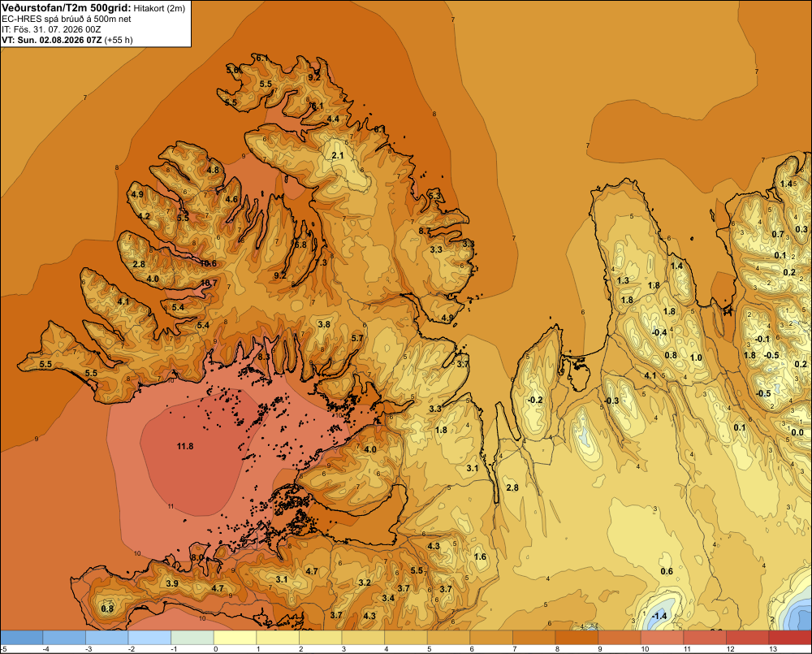Select the 0 to 1 pale yellow legend swatch
812x654 pixels.
click(235, 638)
